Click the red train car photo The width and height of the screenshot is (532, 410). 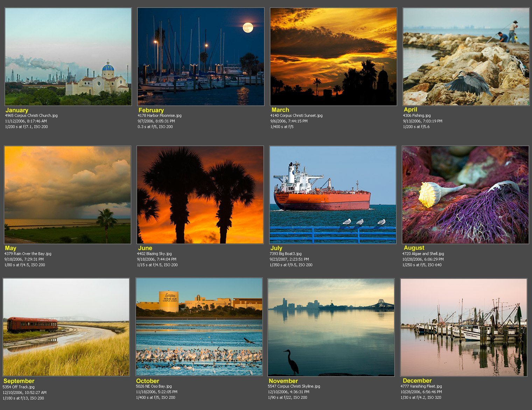[66, 327]
